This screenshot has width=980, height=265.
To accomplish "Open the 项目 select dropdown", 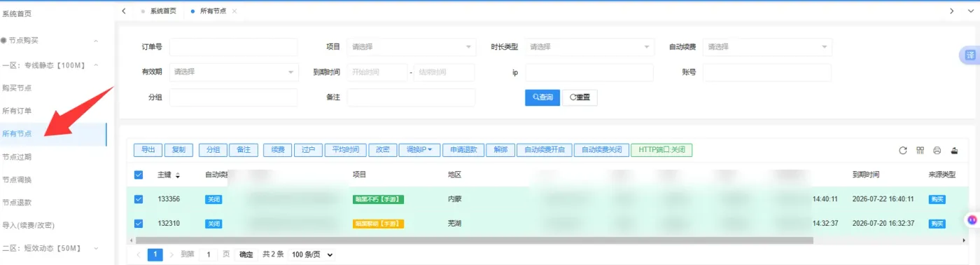I will pos(412,47).
